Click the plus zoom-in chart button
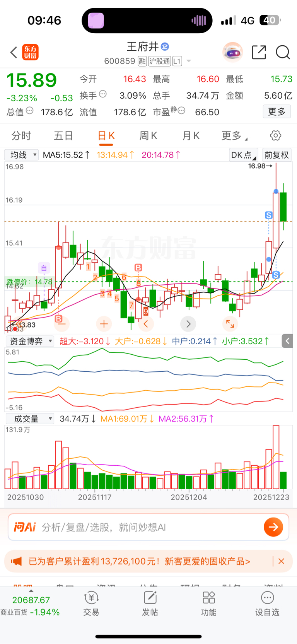 [104, 324]
